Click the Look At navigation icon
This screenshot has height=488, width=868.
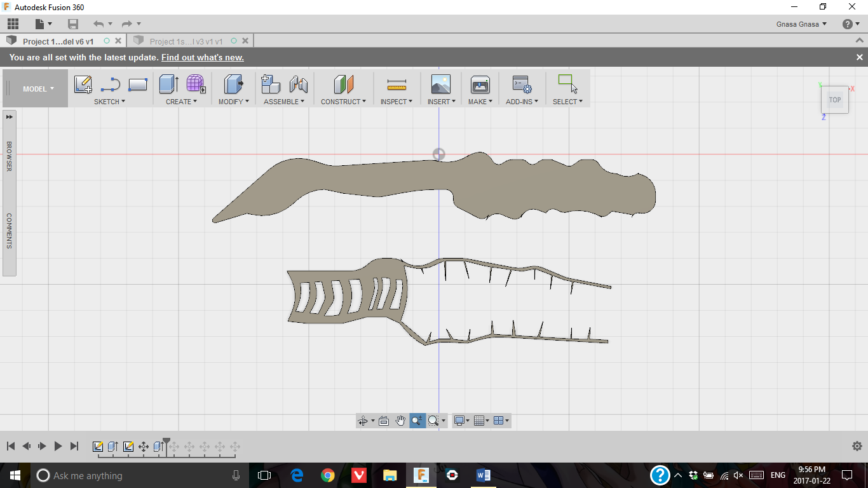tap(384, 421)
